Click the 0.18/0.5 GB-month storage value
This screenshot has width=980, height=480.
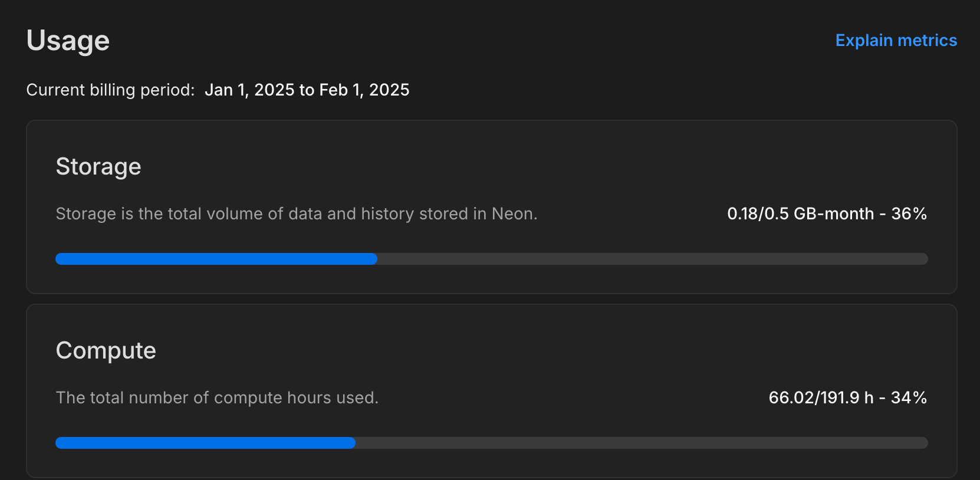[x=800, y=213]
